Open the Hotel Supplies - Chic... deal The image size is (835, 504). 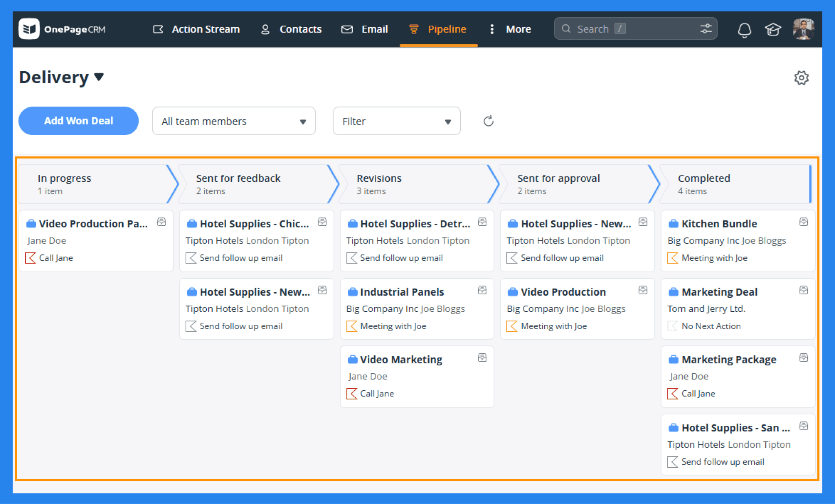pyautogui.click(x=254, y=224)
